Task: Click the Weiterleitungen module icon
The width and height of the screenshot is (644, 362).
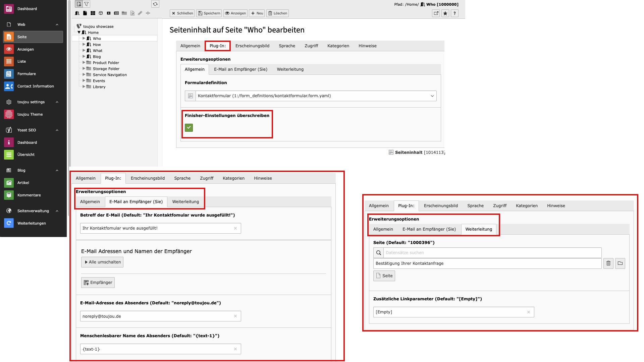Action: (9, 223)
